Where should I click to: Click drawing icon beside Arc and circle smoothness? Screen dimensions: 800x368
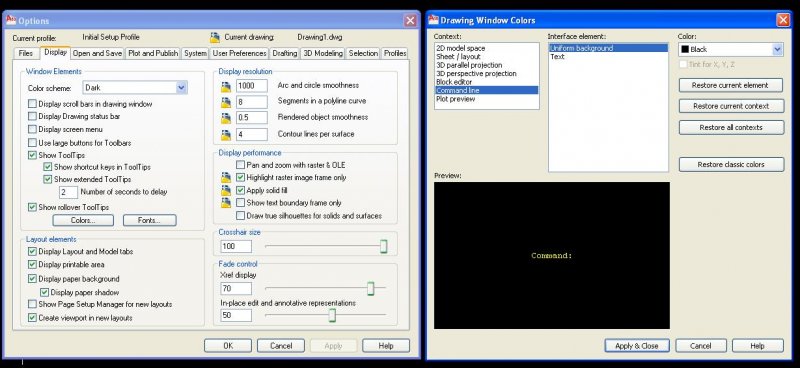pyautogui.click(x=226, y=87)
